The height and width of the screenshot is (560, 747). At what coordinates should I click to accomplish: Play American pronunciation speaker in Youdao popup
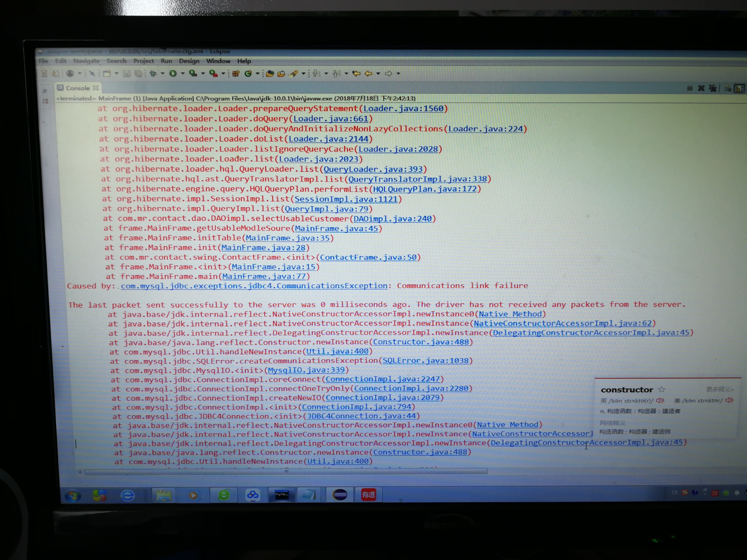[x=729, y=400]
